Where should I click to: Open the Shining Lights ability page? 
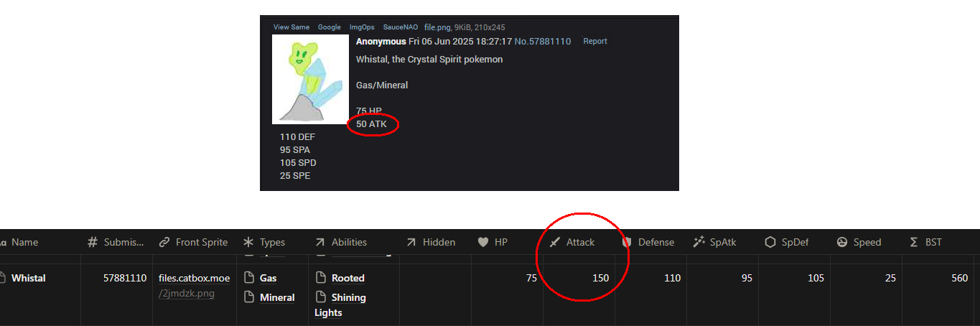(340, 304)
